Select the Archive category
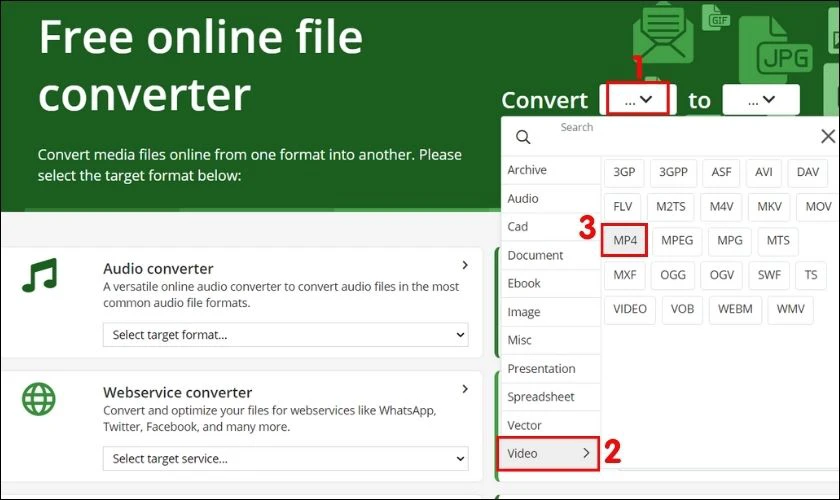Viewport: 840px width, 500px height. (x=551, y=170)
